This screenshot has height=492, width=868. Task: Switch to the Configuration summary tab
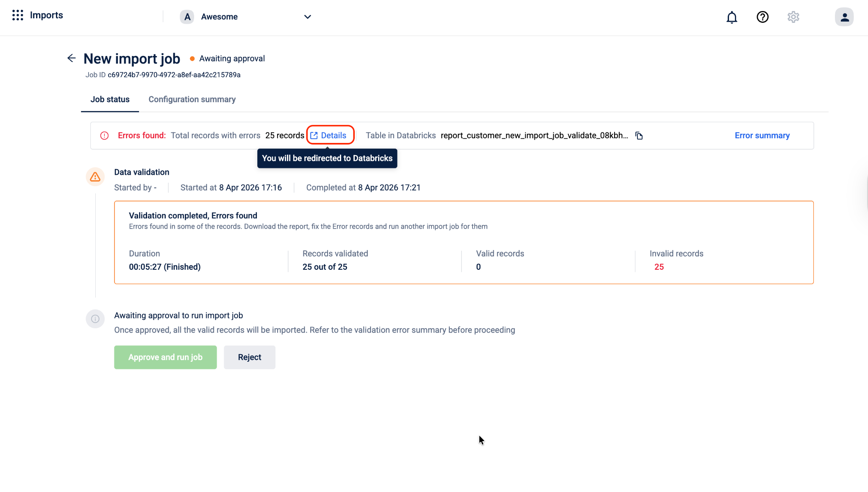(192, 99)
